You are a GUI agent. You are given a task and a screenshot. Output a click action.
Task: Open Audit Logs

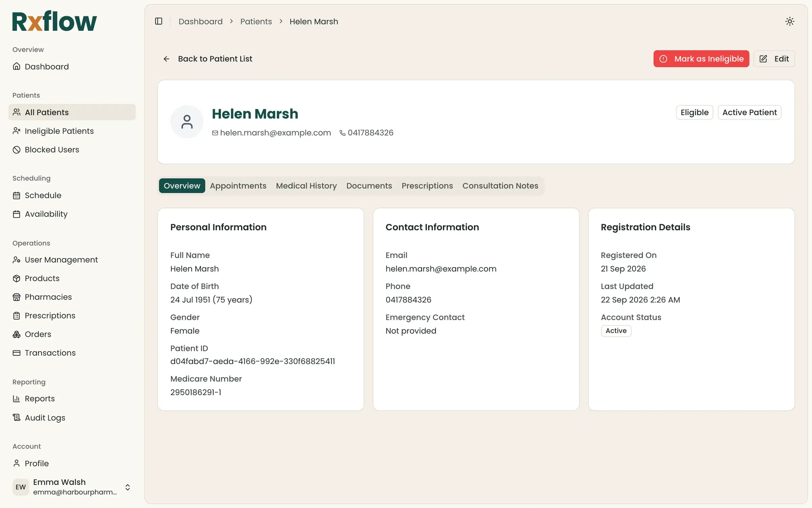[72, 417]
